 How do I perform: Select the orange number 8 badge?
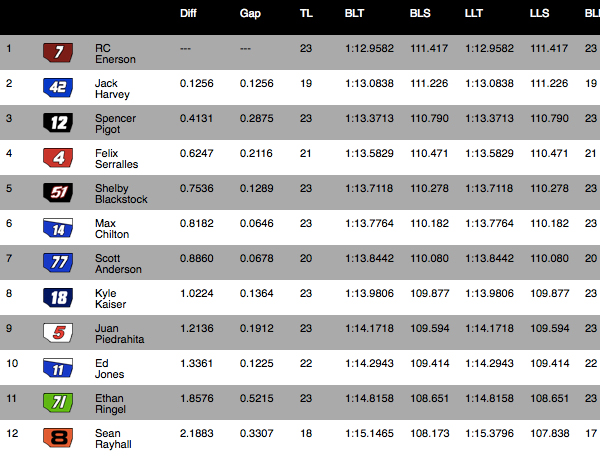pos(58,438)
